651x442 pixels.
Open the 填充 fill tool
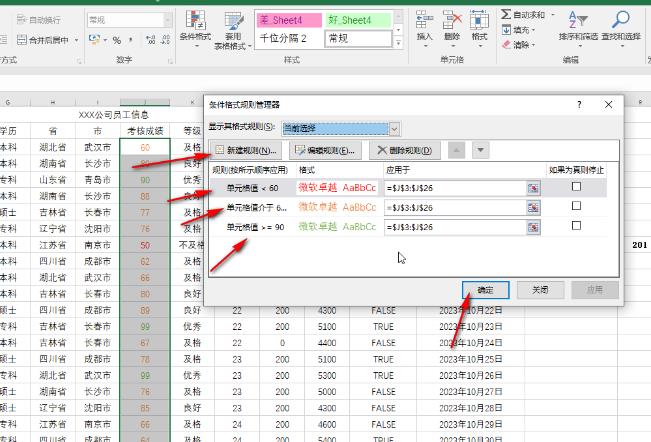pos(517,30)
